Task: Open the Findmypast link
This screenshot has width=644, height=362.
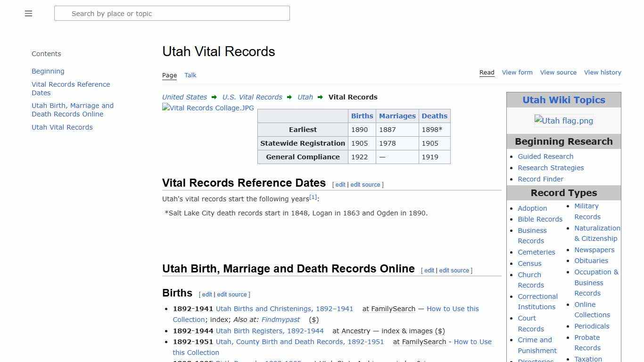Action: [x=281, y=320]
